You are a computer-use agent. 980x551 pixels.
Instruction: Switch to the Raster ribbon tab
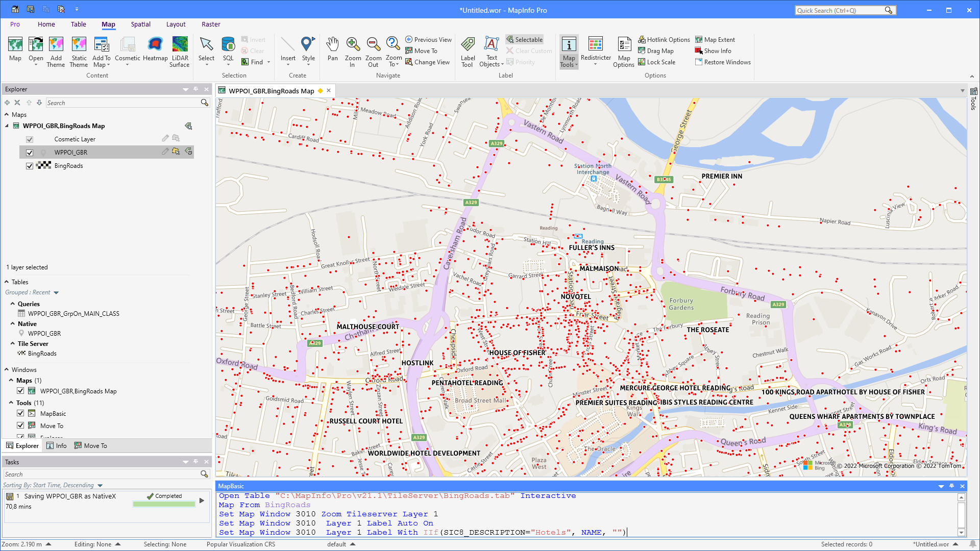[211, 24]
